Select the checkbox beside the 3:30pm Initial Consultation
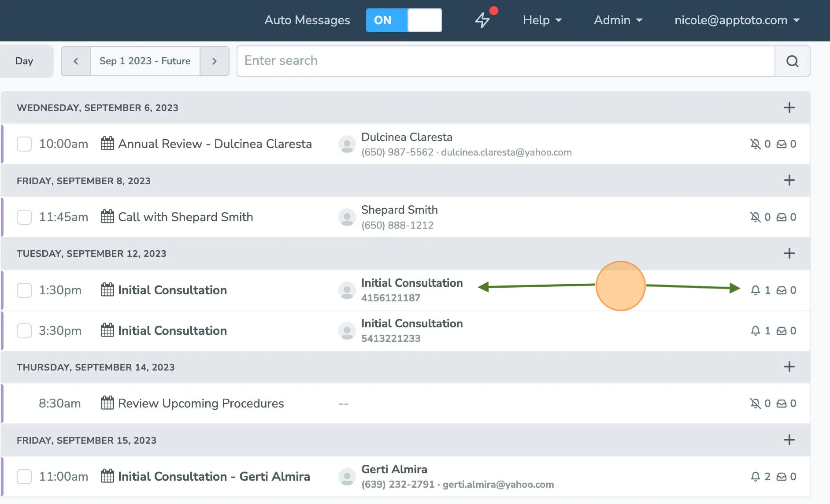Image resolution: width=830 pixels, height=504 pixels. [24, 330]
